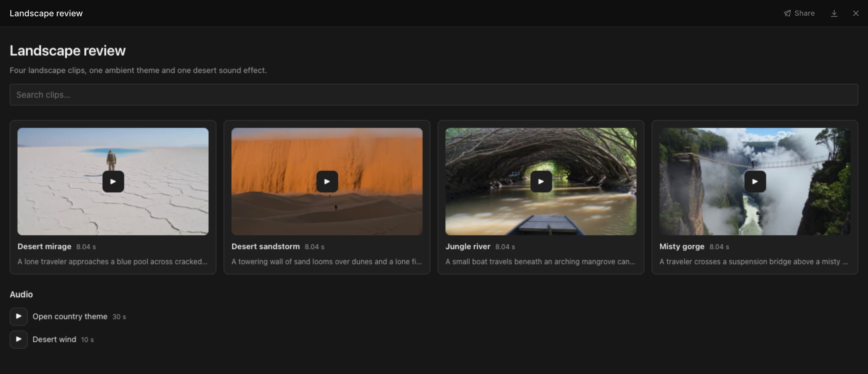Click the description starting 'A lone traveler approaches'
The height and width of the screenshot is (374, 868).
pos(112,262)
